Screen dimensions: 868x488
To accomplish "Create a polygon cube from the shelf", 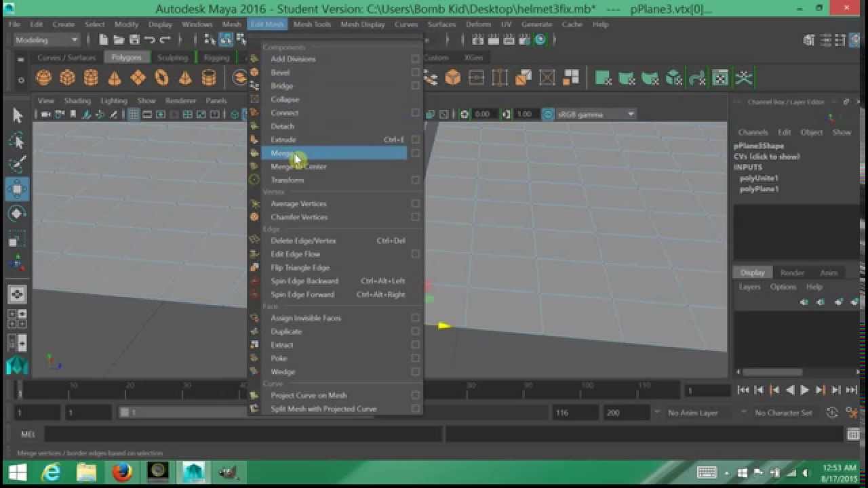I will click(67, 78).
